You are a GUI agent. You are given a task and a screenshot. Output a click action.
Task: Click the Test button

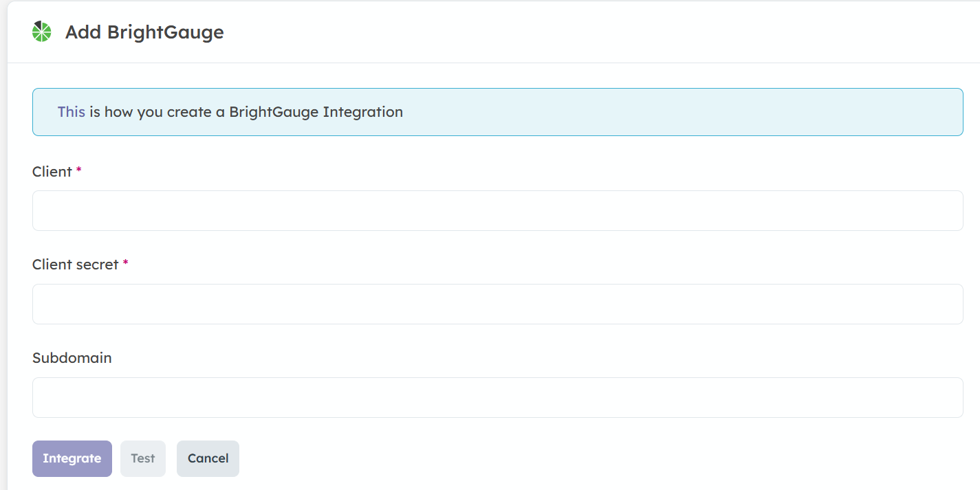tap(143, 458)
